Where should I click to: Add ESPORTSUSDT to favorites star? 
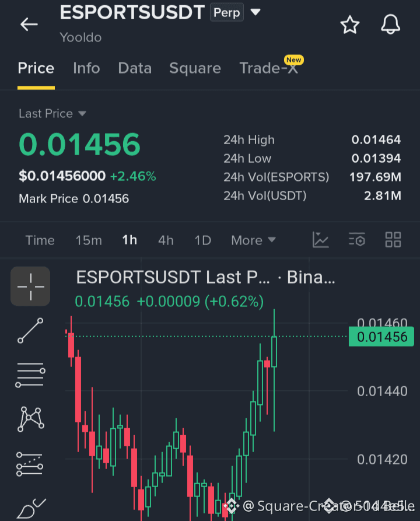click(x=350, y=25)
